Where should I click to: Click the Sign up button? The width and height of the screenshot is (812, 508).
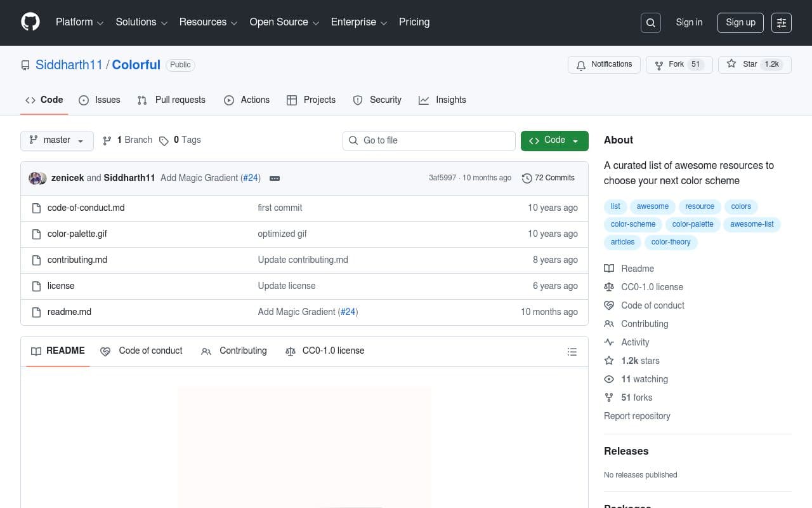coord(740,22)
